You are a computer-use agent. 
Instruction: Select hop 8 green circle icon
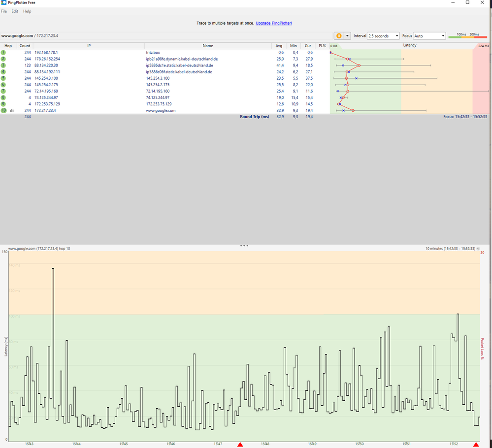[3, 97]
